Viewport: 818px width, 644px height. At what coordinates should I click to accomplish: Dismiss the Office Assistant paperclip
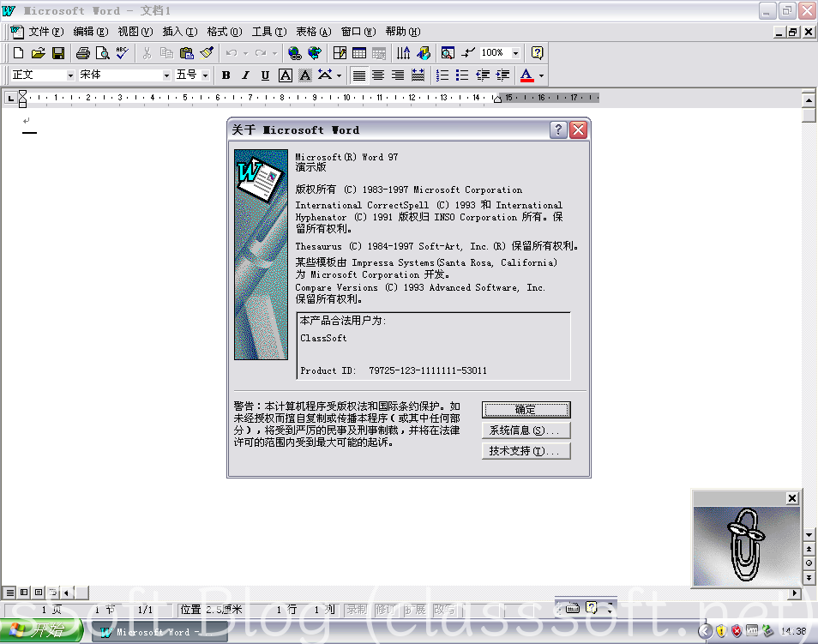click(791, 498)
